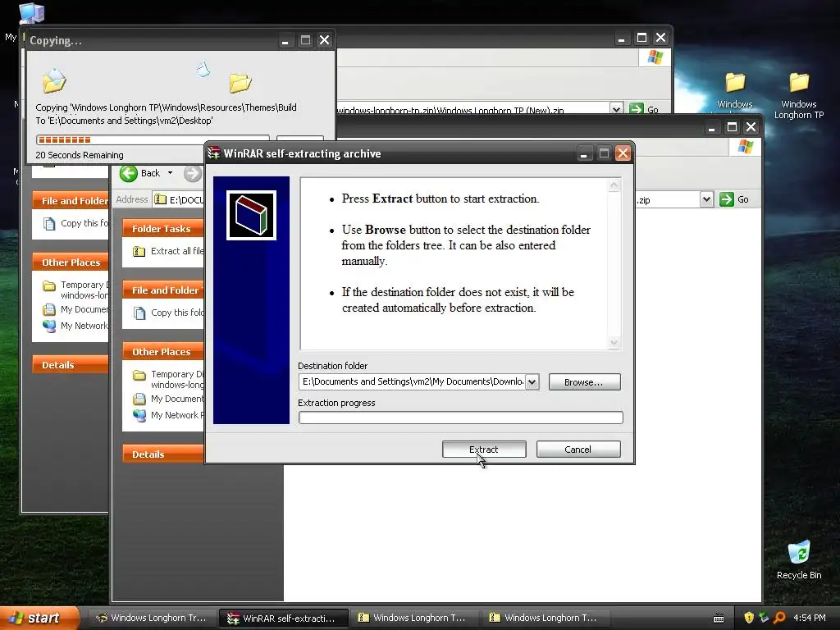This screenshot has width=840, height=630.
Task: Collapse File and Folder panel in front window
Action: point(162,290)
